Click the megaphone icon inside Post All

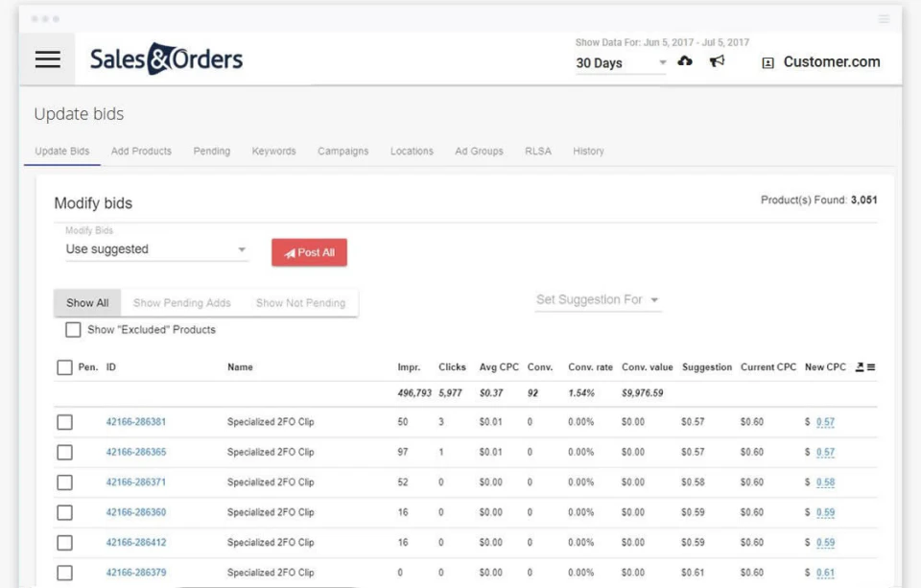point(290,252)
